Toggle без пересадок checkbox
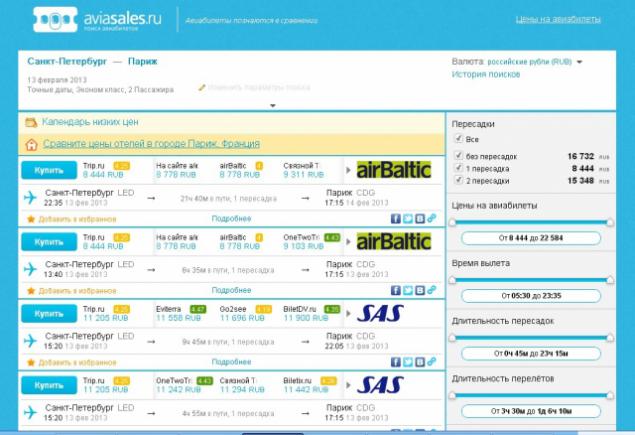This screenshot has width=635, height=435. pyautogui.click(x=458, y=156)
